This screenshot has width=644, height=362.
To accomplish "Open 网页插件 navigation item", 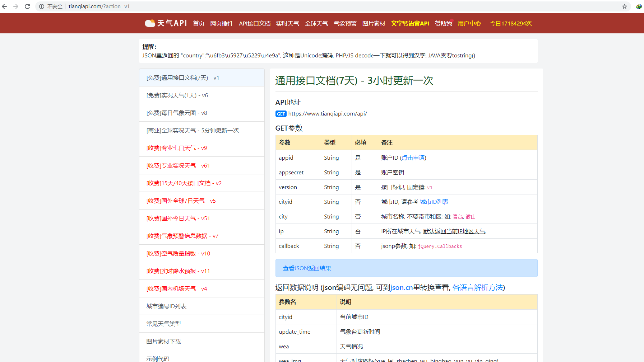I will pos(222,23).
